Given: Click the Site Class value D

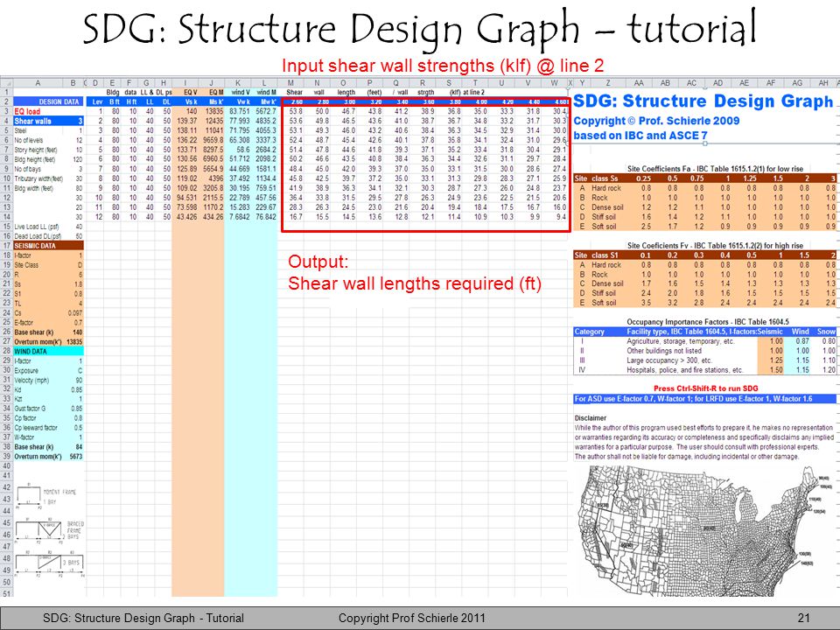Looking at the screenshot, I should [80, 265].
